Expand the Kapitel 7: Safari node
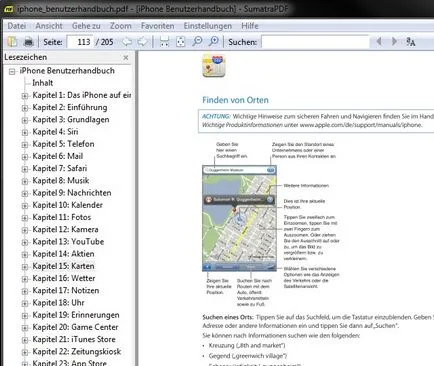 click(25, 169)
